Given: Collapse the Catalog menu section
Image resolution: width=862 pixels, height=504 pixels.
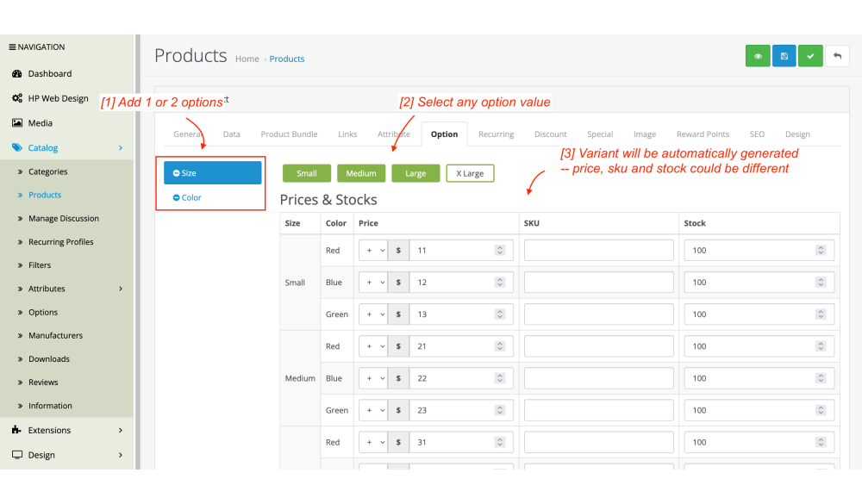Looking at the screenshot, I should [120, 148].
